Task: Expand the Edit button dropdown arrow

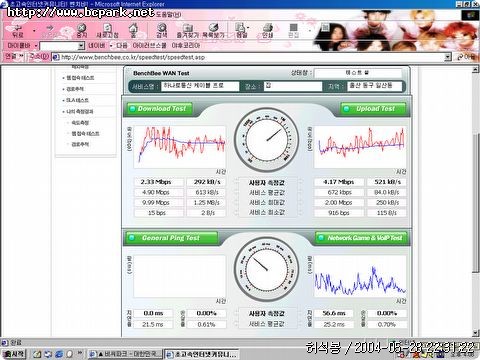Action: [x=310, y=31]
